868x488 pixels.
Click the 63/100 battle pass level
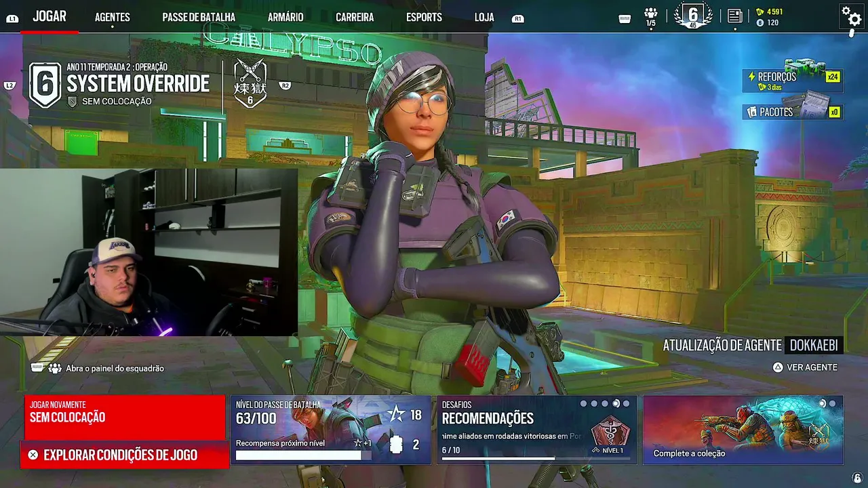pyautogui.click(x=256, y=418)
